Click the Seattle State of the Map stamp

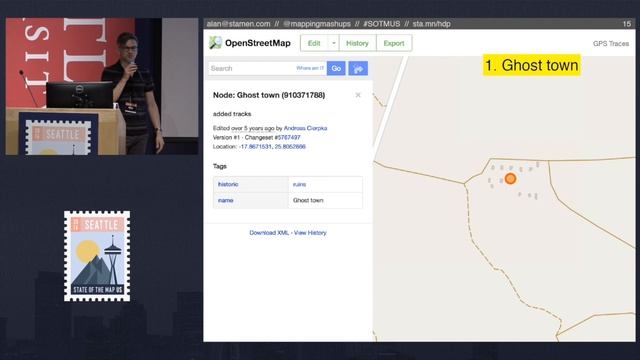(x=97, y=256)
